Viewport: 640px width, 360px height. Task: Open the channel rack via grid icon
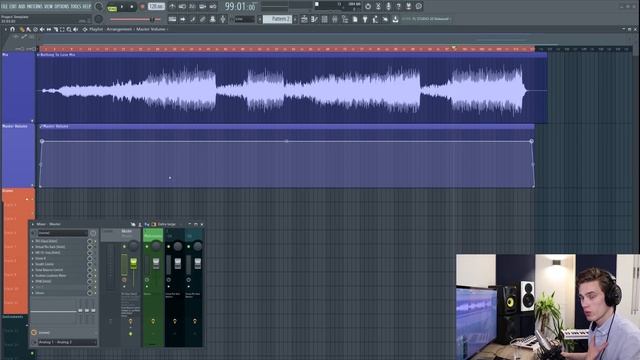(324, 19)
